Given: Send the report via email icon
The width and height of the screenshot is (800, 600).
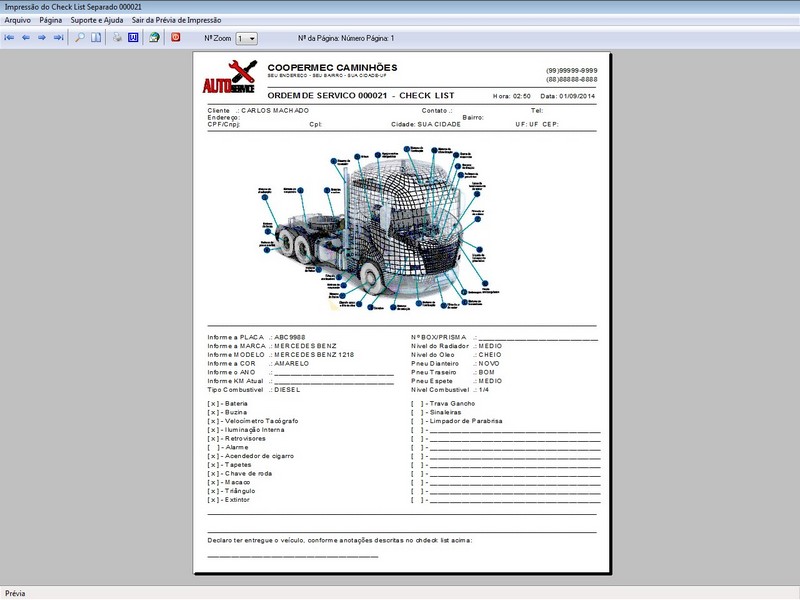Looking at the screenshot, I should pyautogui.click(x=154, y=38).
